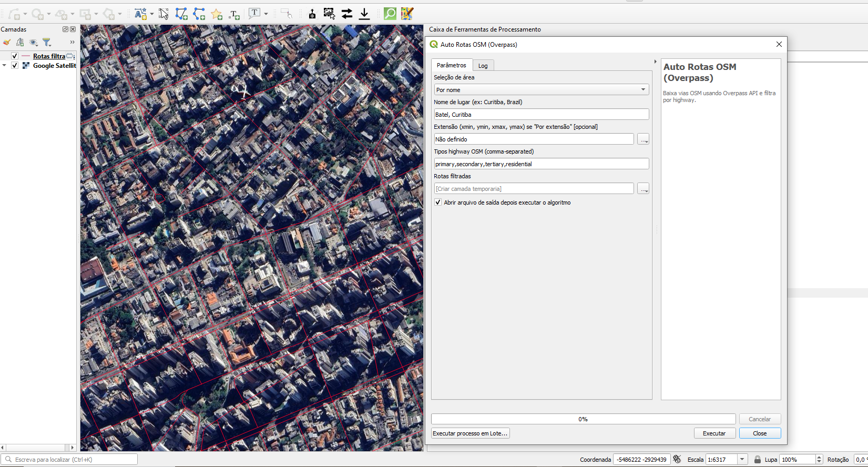Select the polygon annotation tool
The image size is (868, 467).
[181, 14]
